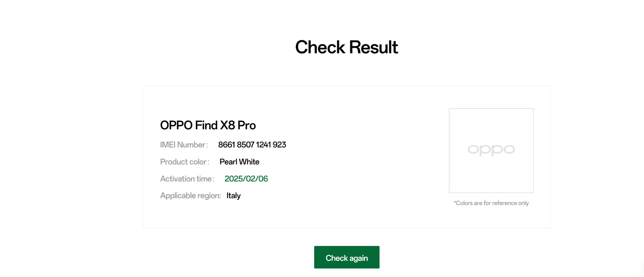
Task: Click the day 06 in the activation date
Action: pos(263,179)
